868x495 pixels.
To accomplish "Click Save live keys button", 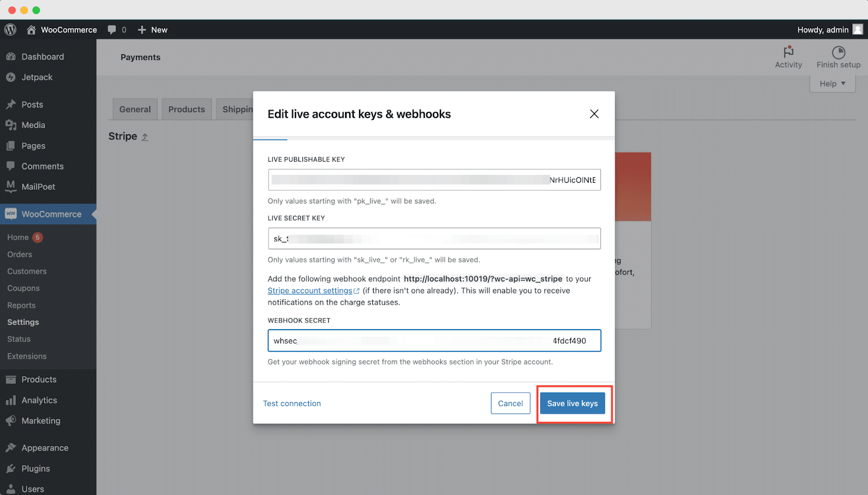I will click(x=572, y=403).
